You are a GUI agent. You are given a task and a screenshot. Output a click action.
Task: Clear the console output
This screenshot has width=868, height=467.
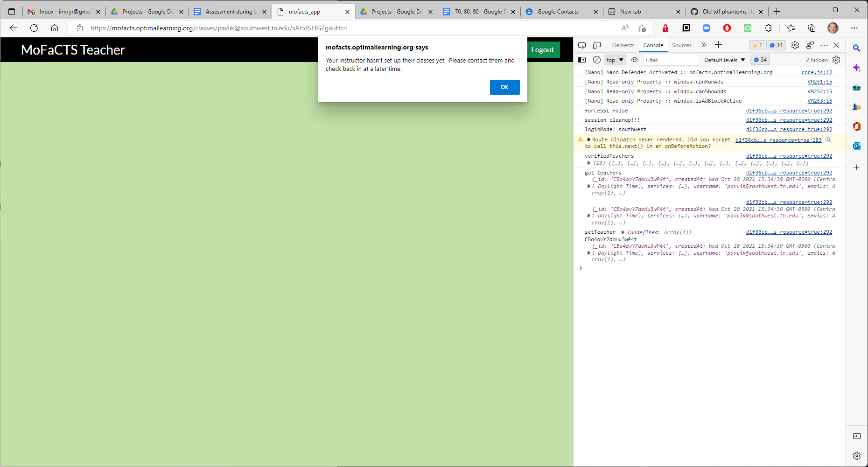597,60
